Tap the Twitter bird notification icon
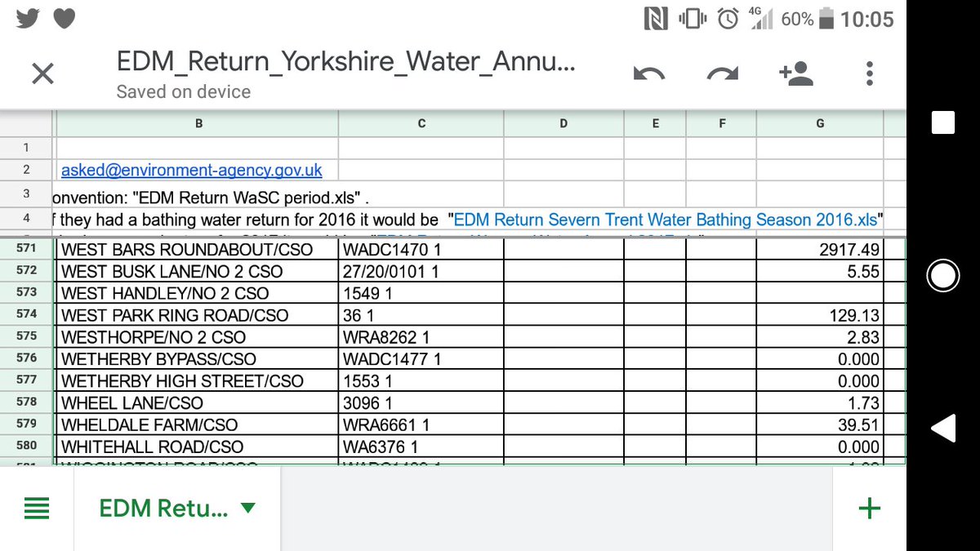 click(26, 18)
